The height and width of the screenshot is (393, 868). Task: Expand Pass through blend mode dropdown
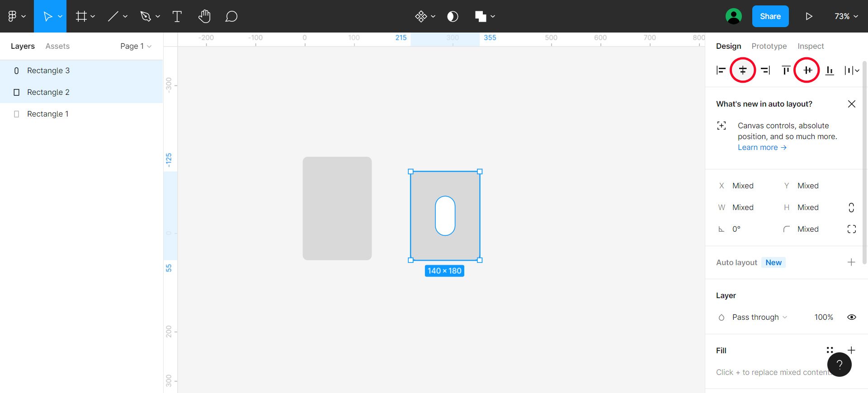point(759,317)
